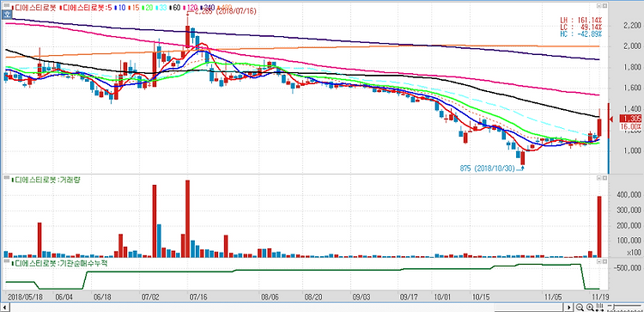Click the first 디에스티로봇 candle series label

click(x=34, y=8)
